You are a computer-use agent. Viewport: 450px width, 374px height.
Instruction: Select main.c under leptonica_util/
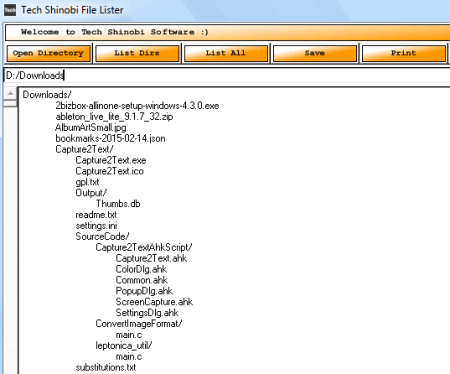pos(129,357)
